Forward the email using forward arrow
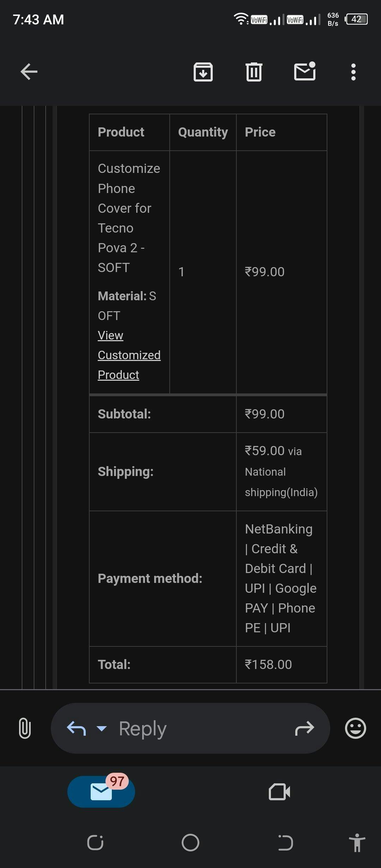Viewport: 381px width, 868px height. point(304,728)
